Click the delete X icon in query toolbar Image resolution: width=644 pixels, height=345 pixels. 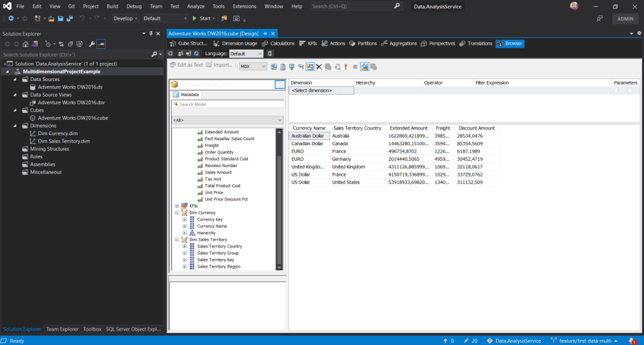(x=319, y=67)
